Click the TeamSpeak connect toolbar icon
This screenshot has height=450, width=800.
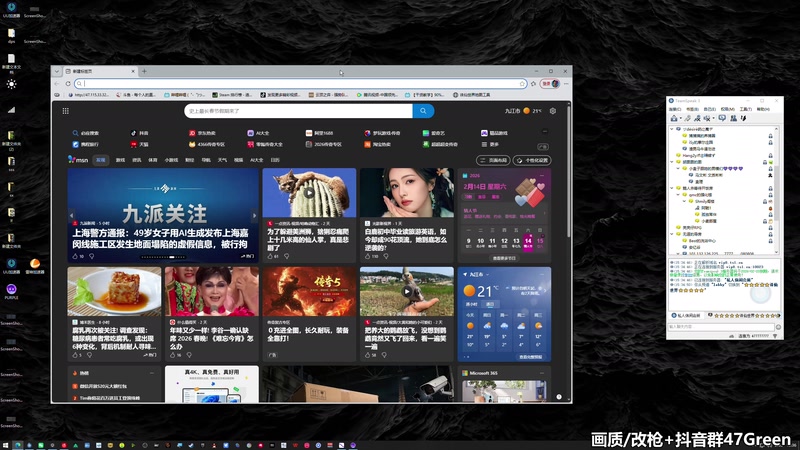pyautogui.click(x=674, y=118)
